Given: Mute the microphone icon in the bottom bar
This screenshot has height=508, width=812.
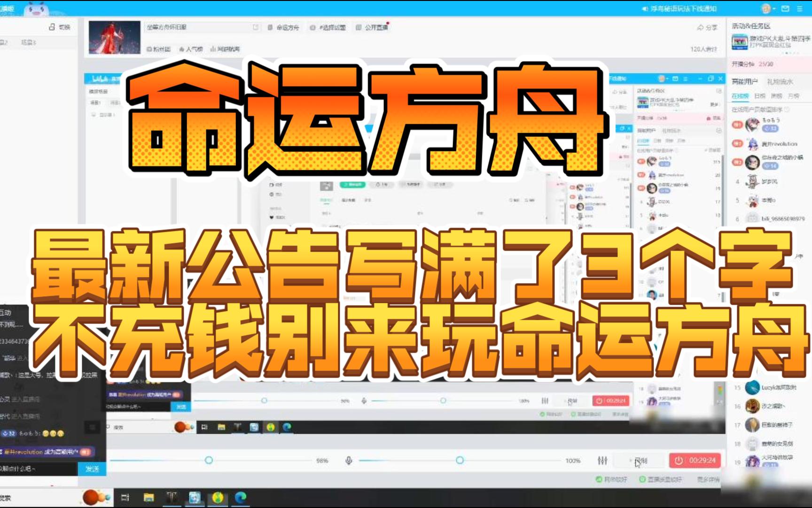Looking at the screenshot, I should (x=349, y=460).
